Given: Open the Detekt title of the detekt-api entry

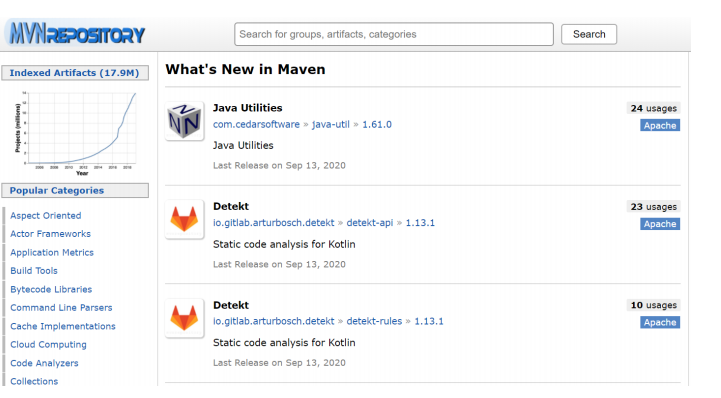Looking at the screenshot, I should click(x=231, y=206).
